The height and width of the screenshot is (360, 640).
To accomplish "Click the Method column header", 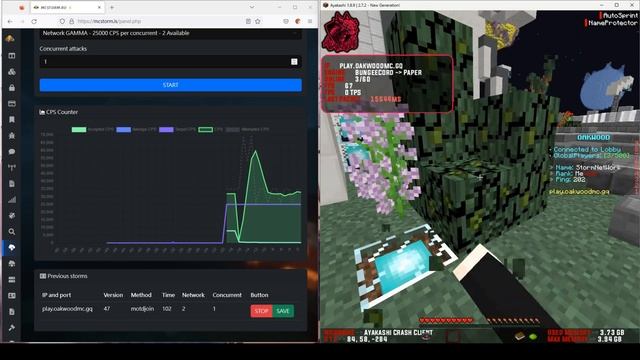I will click(141, 295).
